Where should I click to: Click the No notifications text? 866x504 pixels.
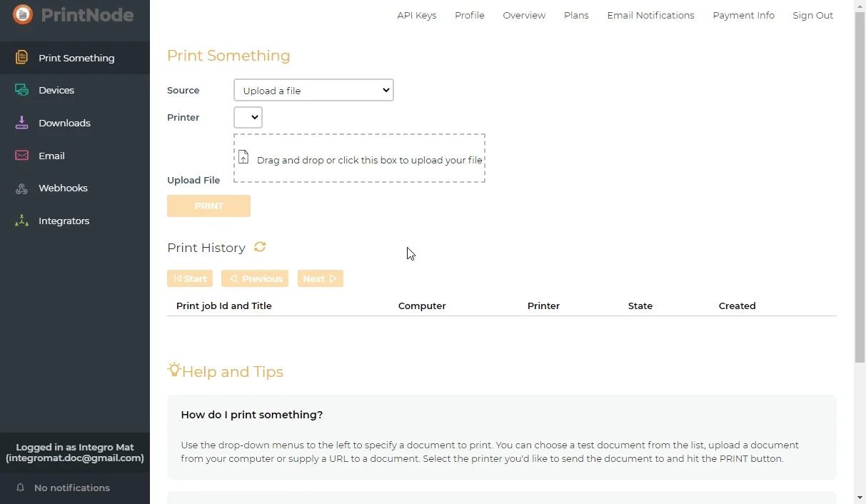click(x=72, y=488)
